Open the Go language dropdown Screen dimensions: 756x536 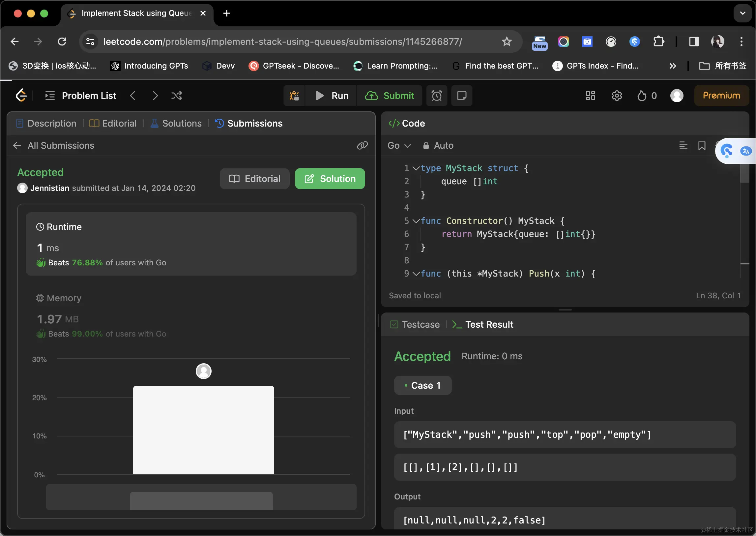399,146
